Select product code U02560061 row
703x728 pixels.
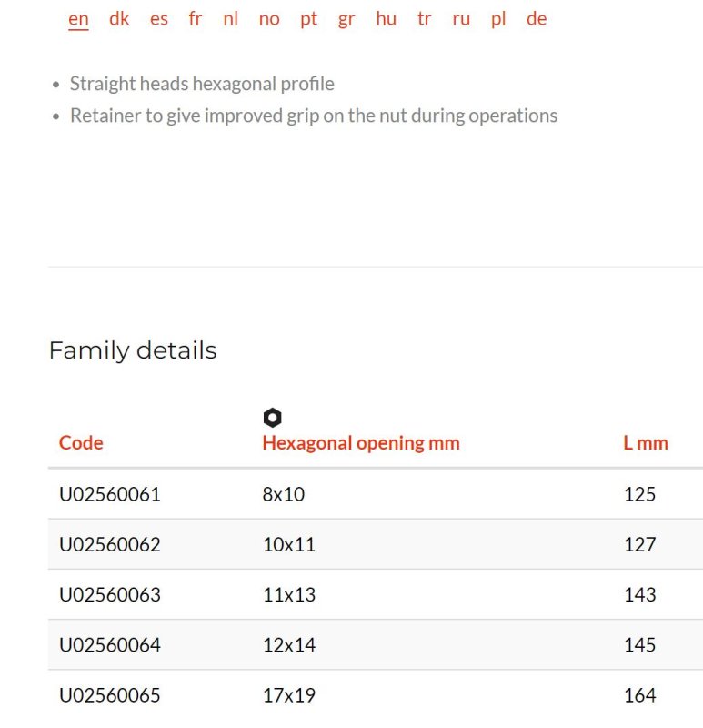[x=376, y=494]
